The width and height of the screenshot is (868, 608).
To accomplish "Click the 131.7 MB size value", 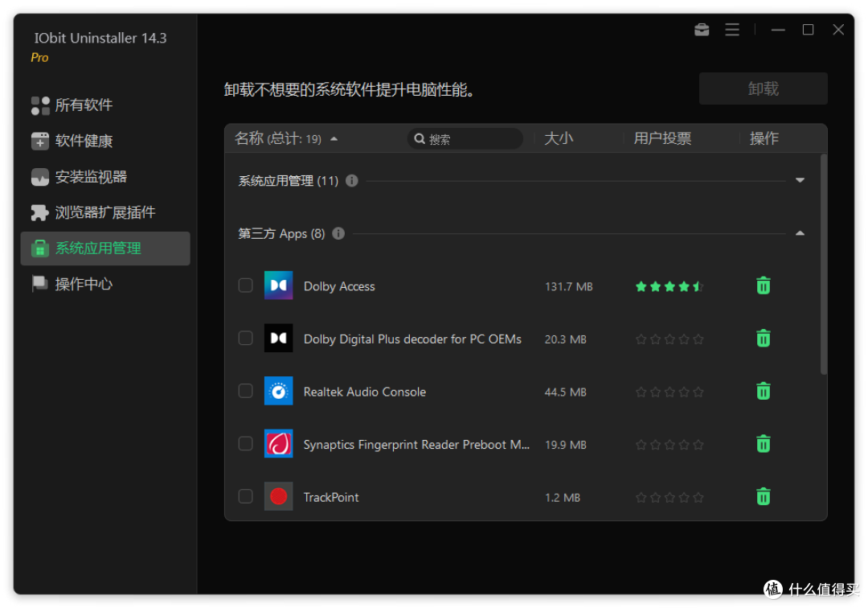I will point(568,287).
